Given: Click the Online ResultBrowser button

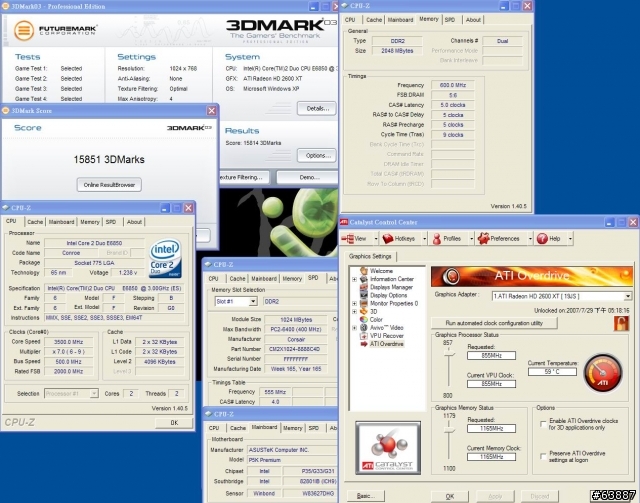Looking at the screenshot, I should (x=109, y=185).
